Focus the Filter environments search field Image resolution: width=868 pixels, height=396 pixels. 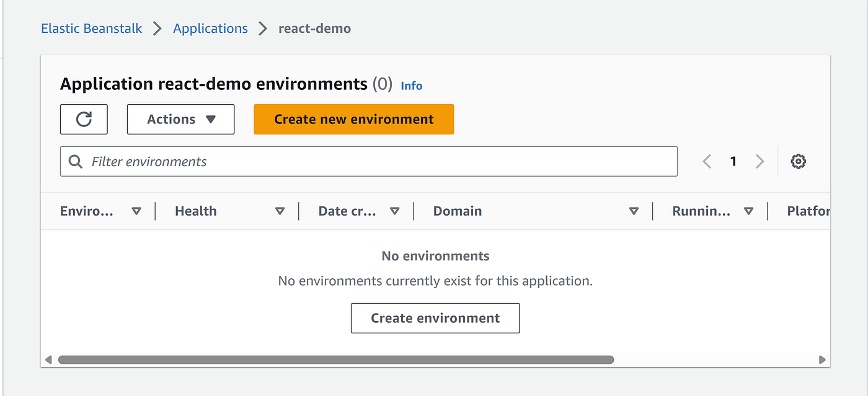pyautogui.click(x=378, y=162)
